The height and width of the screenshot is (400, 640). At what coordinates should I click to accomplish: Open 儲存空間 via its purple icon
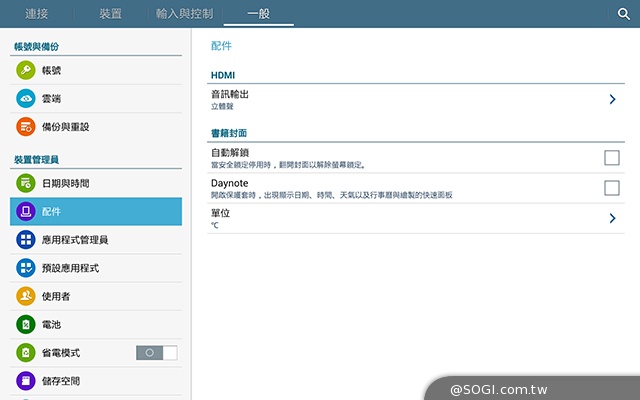click(26, 381)
